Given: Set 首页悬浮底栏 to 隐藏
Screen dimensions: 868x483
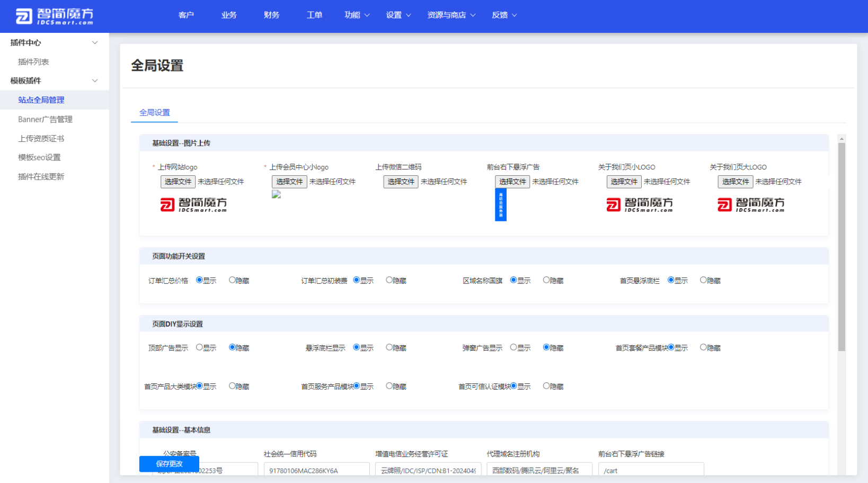Looking at the screenshot, I should 703,280.
